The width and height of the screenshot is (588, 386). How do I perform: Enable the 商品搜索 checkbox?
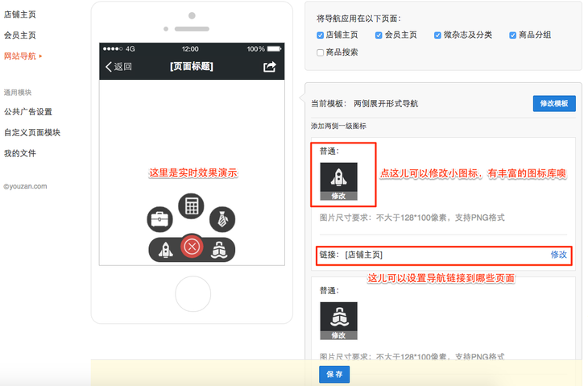(321, 52)
